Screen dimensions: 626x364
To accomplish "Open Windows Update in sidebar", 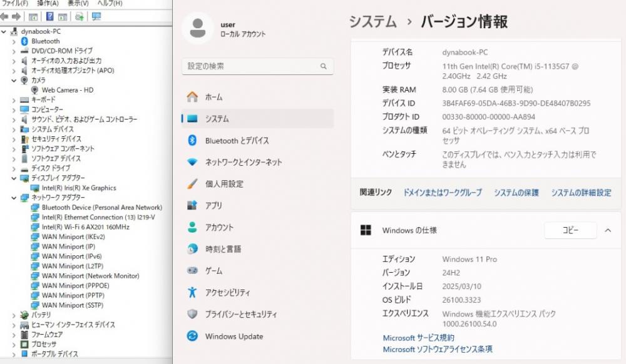I will click(257, 336).
